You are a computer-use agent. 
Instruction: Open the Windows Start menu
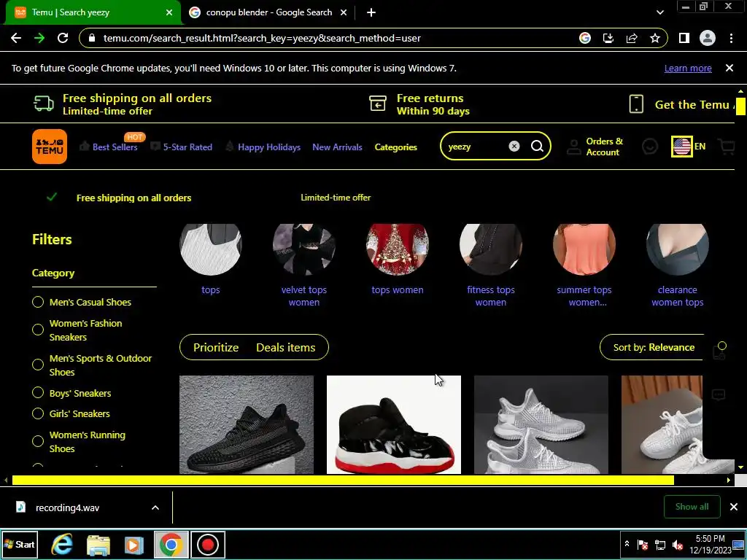(x=20, y=544)
